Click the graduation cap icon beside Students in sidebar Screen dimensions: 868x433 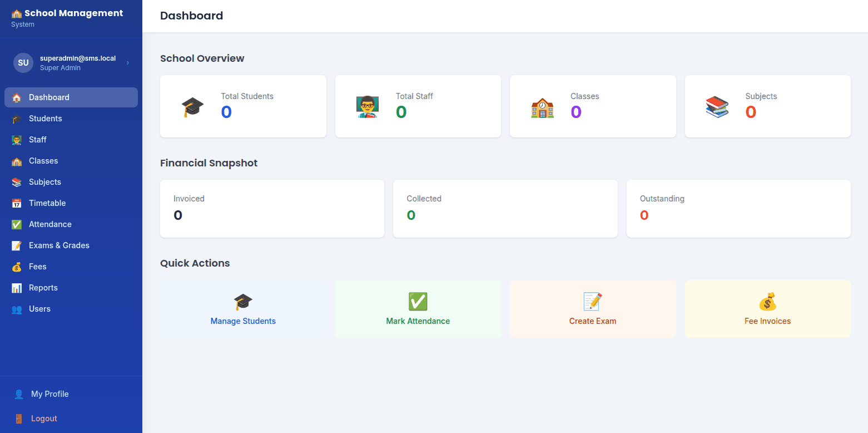pos(17,119)
